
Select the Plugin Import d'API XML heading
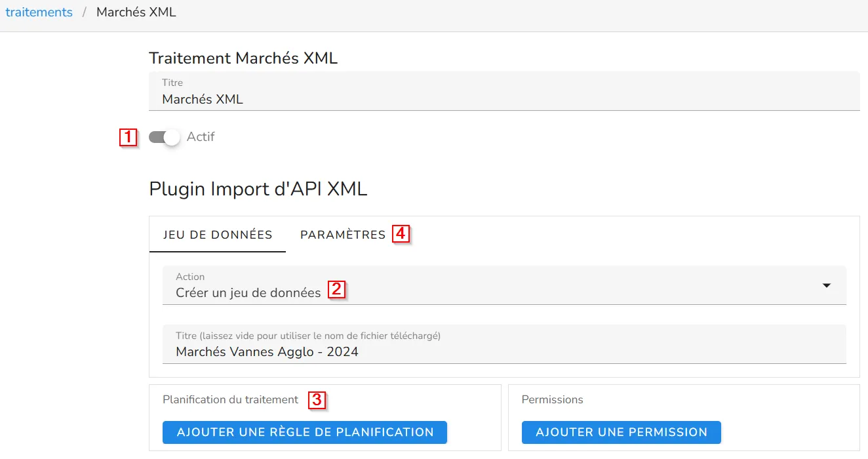(258, 189)
